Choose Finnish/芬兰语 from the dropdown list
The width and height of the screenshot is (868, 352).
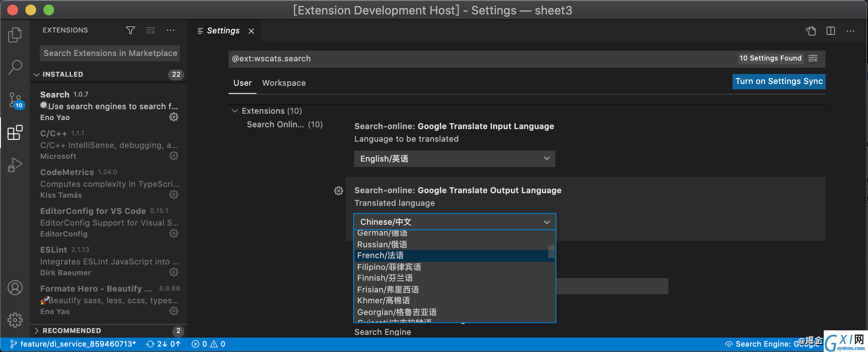(455, 278)
